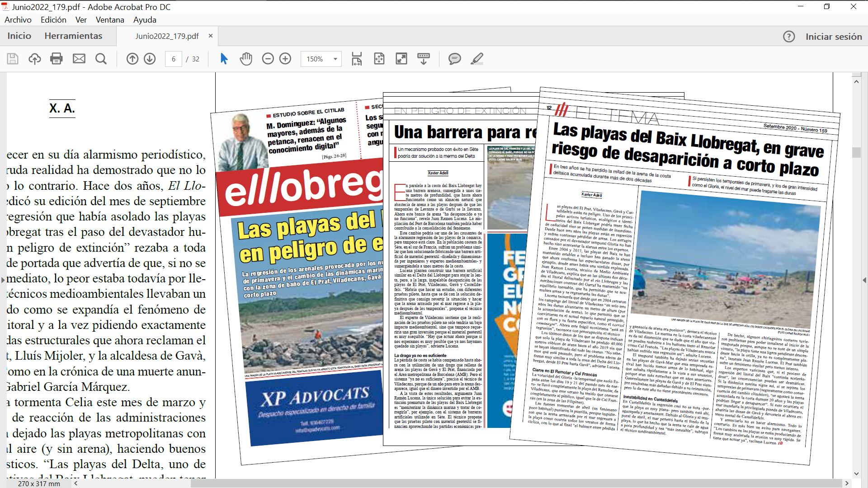
Task: Open the Ayuda menu
Action: pos(145,20)
